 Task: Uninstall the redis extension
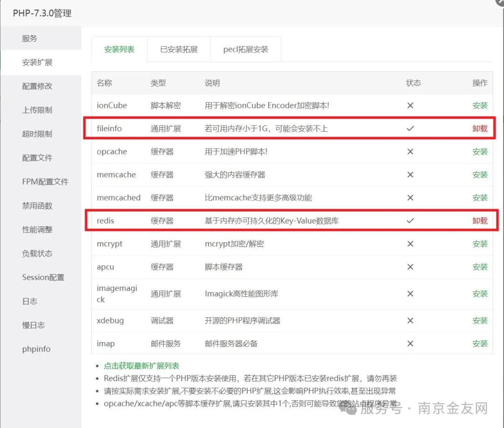coord(480,221)
